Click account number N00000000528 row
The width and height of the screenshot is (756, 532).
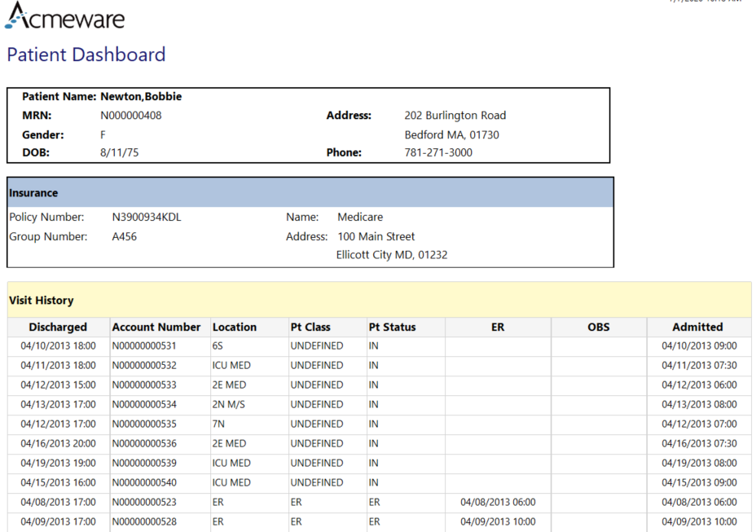(144, 522)
